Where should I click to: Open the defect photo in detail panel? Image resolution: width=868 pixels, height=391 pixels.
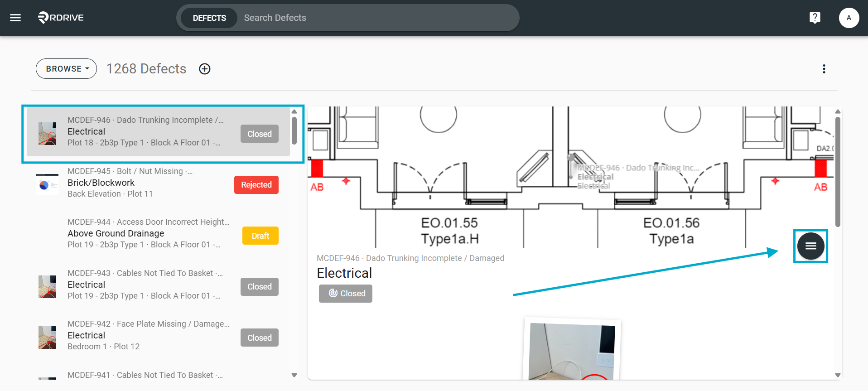tap(572, 350)
